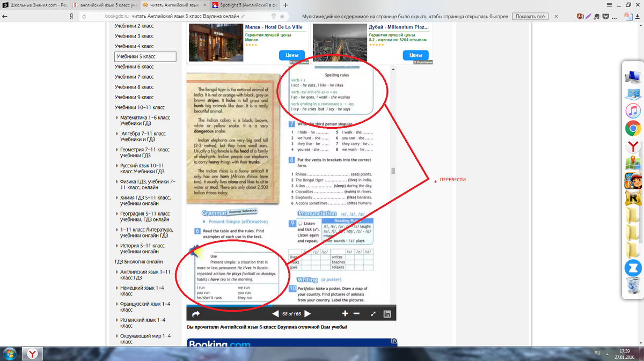This screenshot has width=644, height=361.
Task: Open Maps icon in side dock
Action: point(633,164)
